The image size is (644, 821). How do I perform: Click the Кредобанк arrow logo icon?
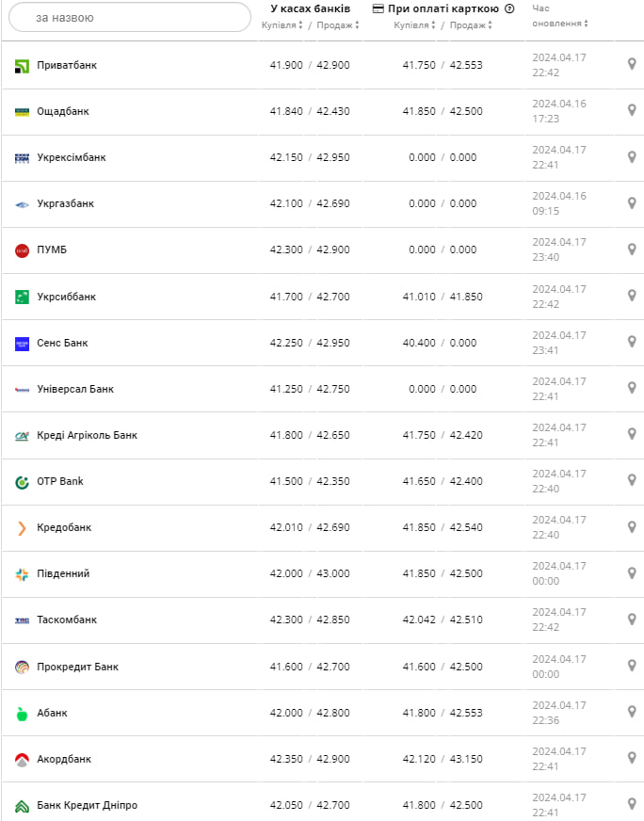(23, 527)
